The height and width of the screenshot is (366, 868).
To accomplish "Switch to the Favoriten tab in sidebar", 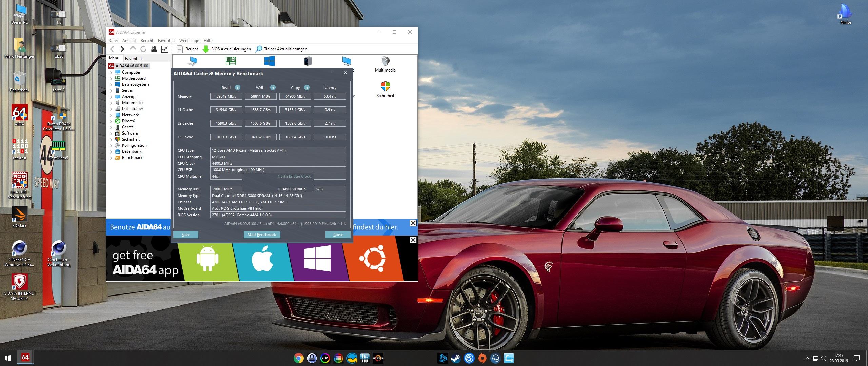I will pos(133,58).
